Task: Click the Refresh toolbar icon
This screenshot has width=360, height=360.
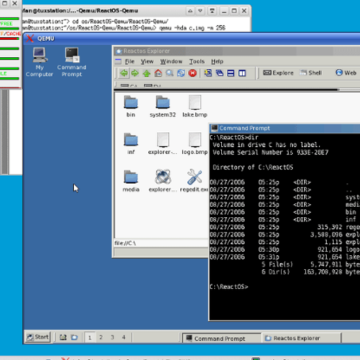Action: tap(181, 73)
